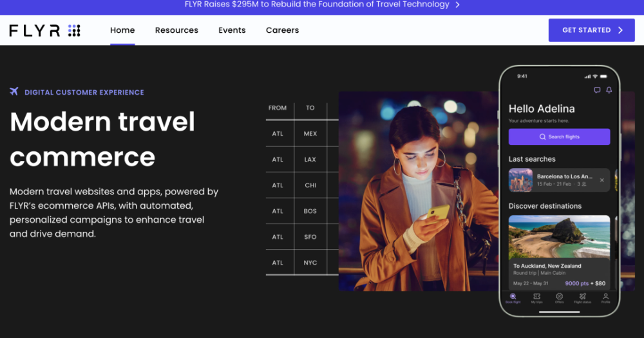Click the GET STARTED button
The height and width of the screenshot is (338, 644).
[x=591, y=30]
